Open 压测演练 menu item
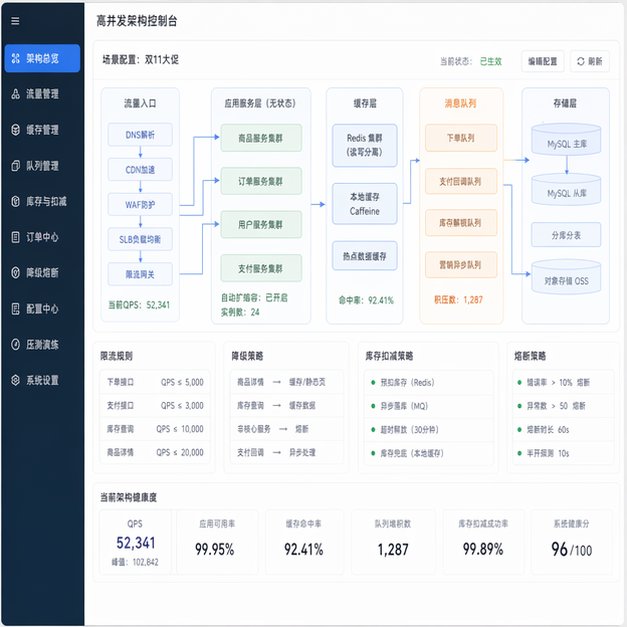Screen dimensions: 627x627 (x=42, y=344)
